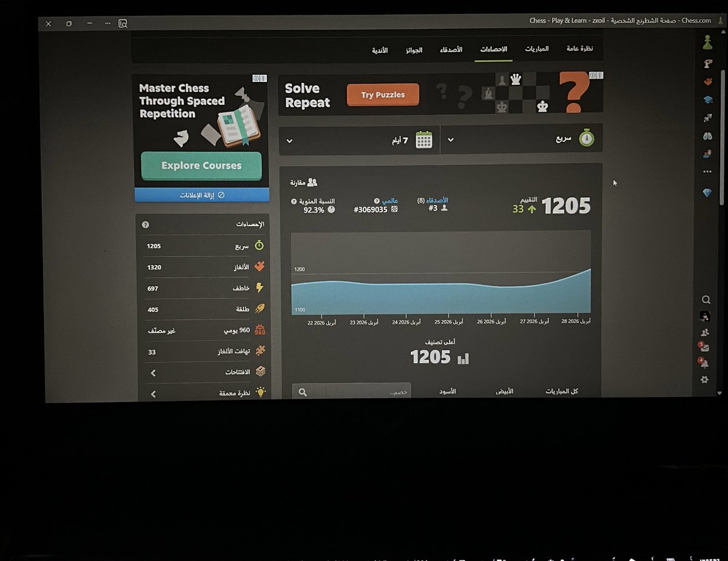The height and width of the screenshot is (561, 728).
Task: Open the نظرة عامة overview tab
Action: point(580,49)
